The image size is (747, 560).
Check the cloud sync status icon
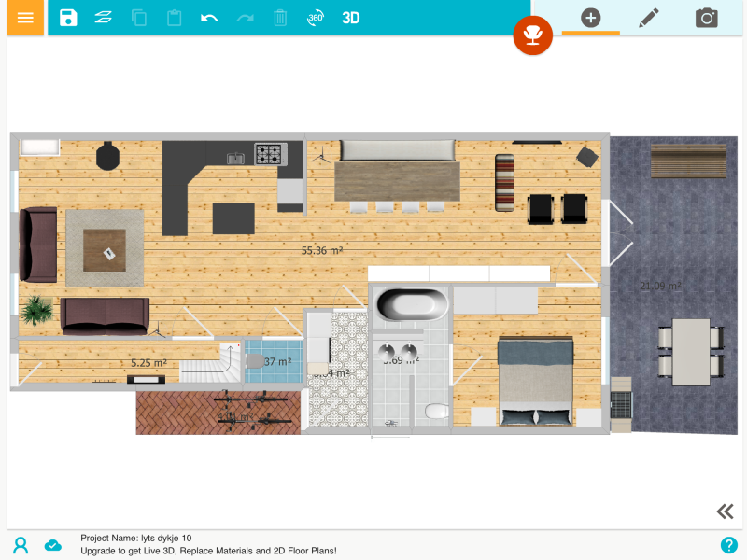(x=53, y=545)
